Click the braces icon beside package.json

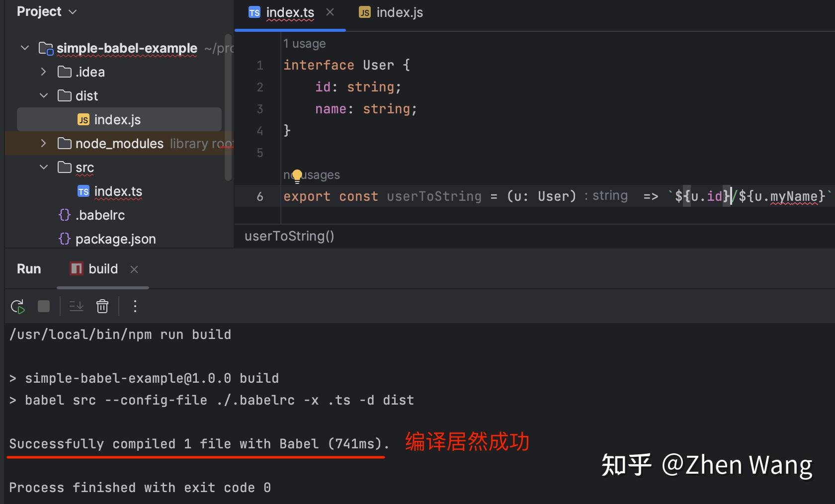tap(64, 239)
